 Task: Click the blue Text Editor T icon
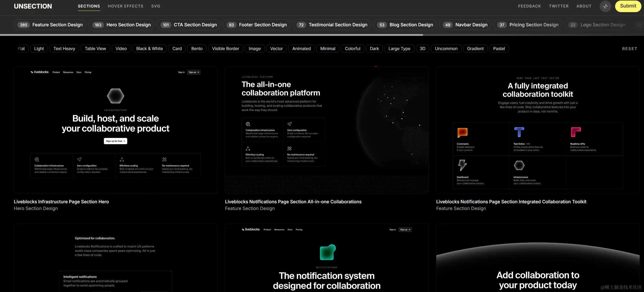(519, 132)
